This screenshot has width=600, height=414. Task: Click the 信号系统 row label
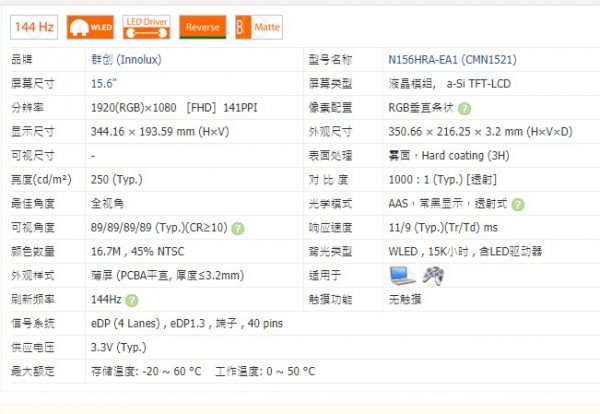(33, 323)
